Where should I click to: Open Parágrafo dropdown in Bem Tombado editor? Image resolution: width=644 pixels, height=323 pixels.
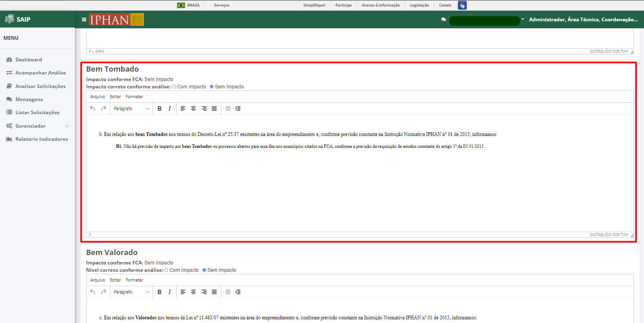131,108
